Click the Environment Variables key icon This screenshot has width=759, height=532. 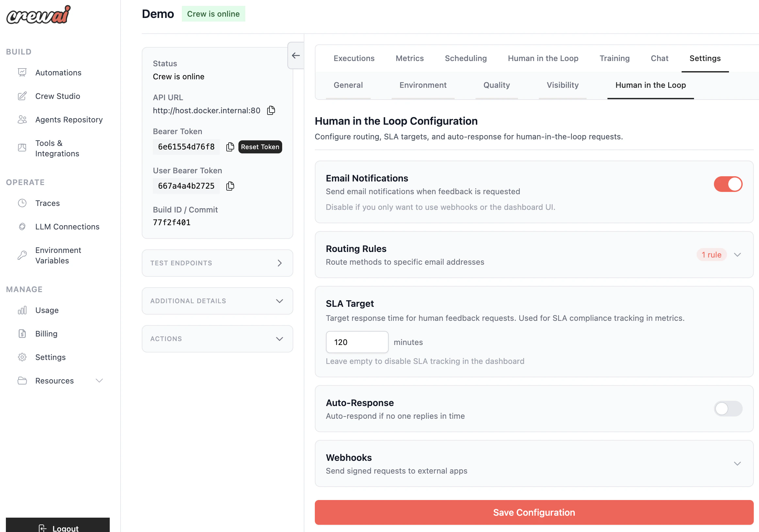coord(22,255)
